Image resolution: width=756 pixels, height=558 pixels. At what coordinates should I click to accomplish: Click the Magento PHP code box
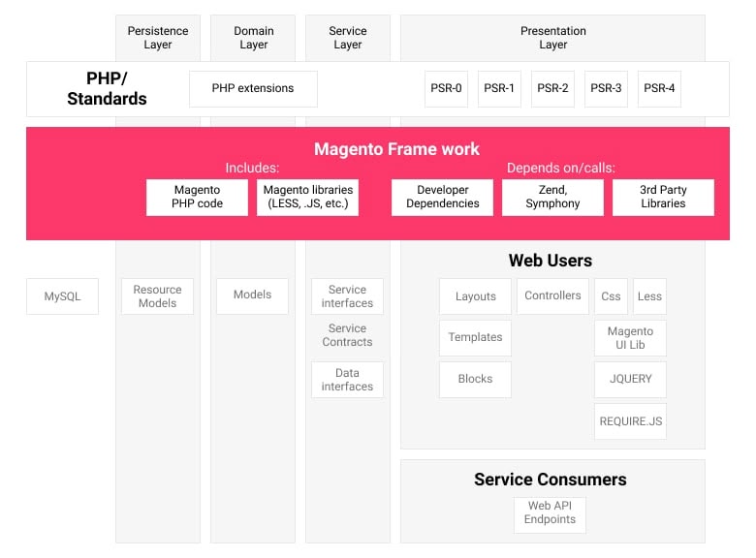tap(197, 197)
